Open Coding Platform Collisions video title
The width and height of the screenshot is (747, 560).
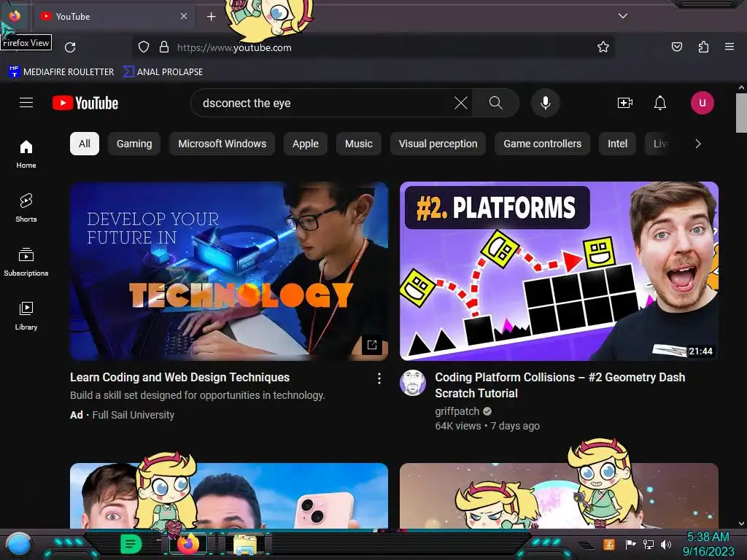560,385
